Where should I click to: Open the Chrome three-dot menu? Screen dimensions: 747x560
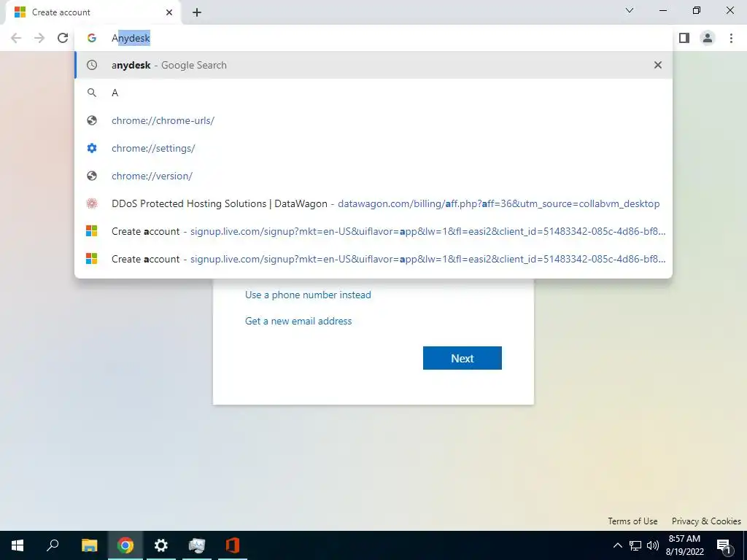coord(731,38)
